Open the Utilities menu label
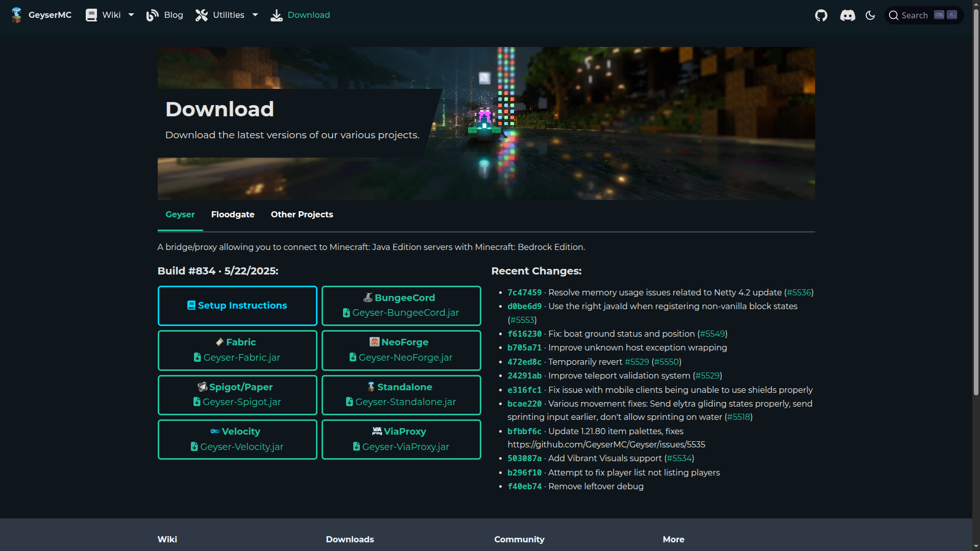The height and width of the screenshot is (551, 980). pyautogui.click(x=229, y=15)
